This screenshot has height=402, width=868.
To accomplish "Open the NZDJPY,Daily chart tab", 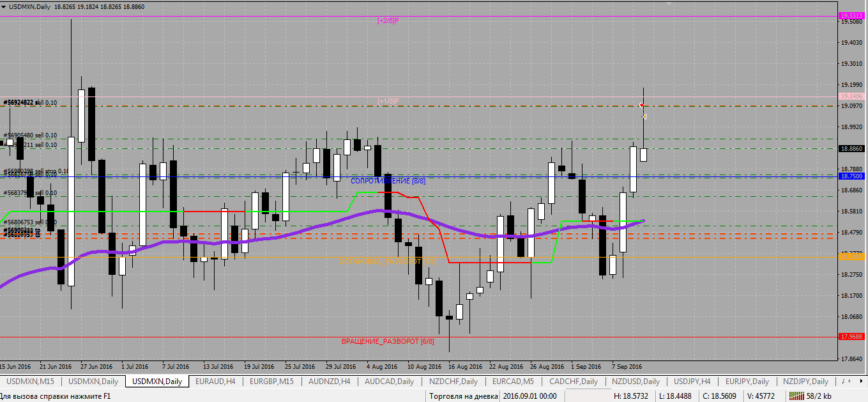I will [x=805, y=382].
